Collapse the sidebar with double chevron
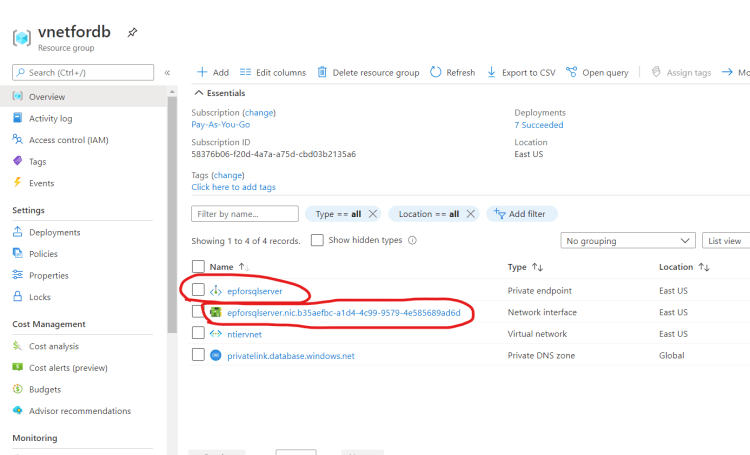The height and width of the screenshot is (455, 750). click(x=167, y=73)
